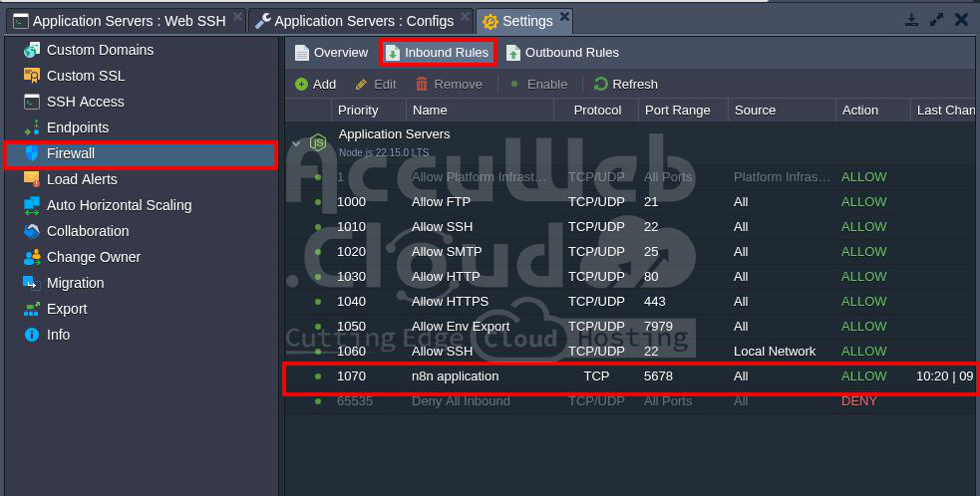Open Custom SSL certificate icon
The height and width of the screenshot is (496, 980).
point(31,76)
